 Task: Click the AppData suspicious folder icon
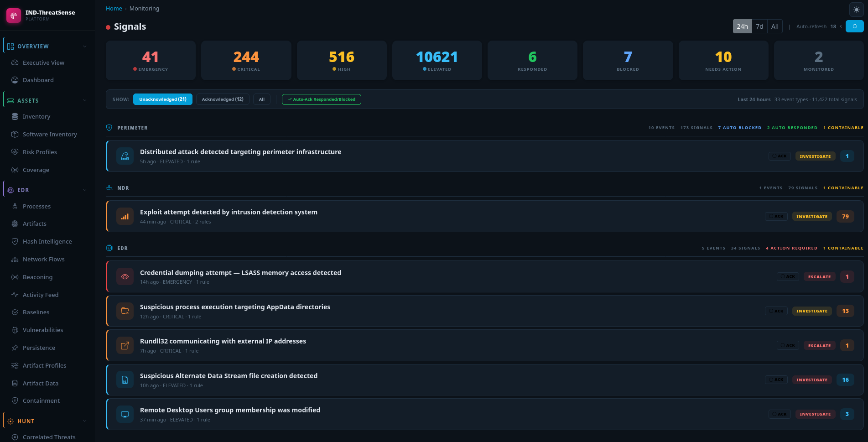click(x=125, y=311)
